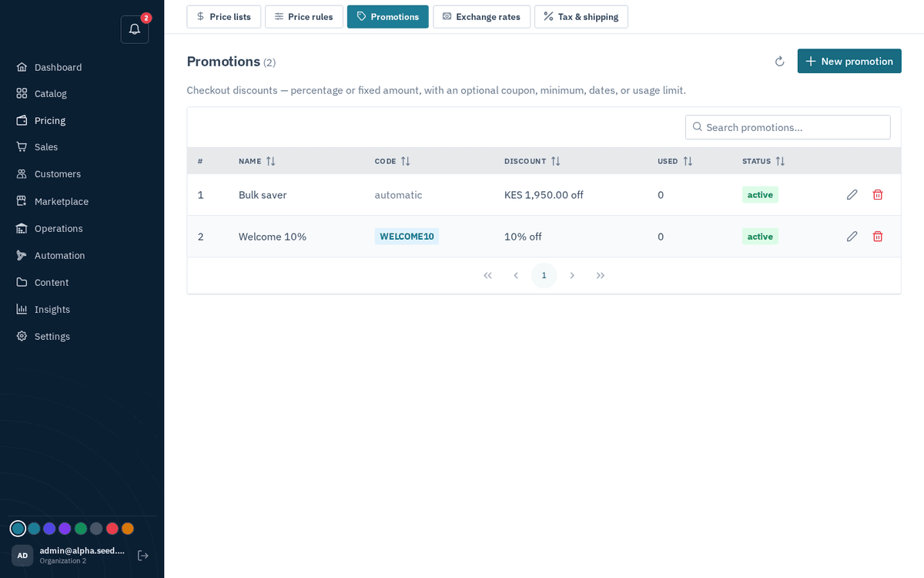Click active status badge for Bulk saver
Image resolution: width=924 pixels, height=578 pixels.
[x=760, y=195]
